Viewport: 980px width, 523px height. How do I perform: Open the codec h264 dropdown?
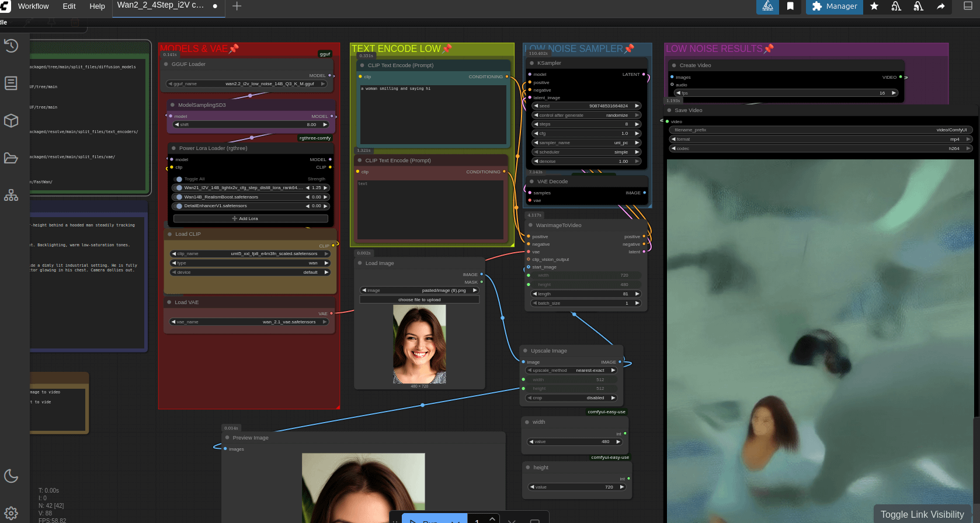point(821,149)
